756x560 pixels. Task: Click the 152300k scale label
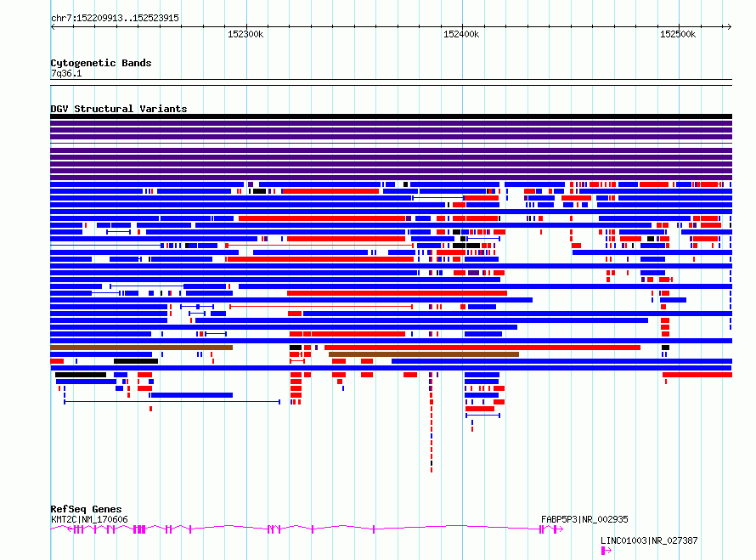click(x=245, y=34)
